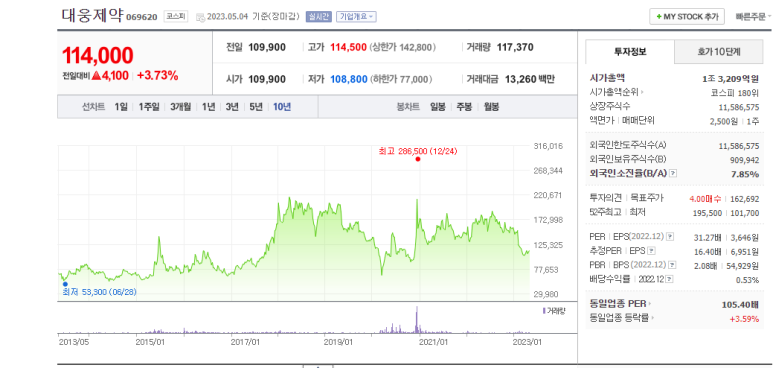Click the 거래량 value 117,370
The height and width of the screenshot is (368, 773).
(515, 47)
